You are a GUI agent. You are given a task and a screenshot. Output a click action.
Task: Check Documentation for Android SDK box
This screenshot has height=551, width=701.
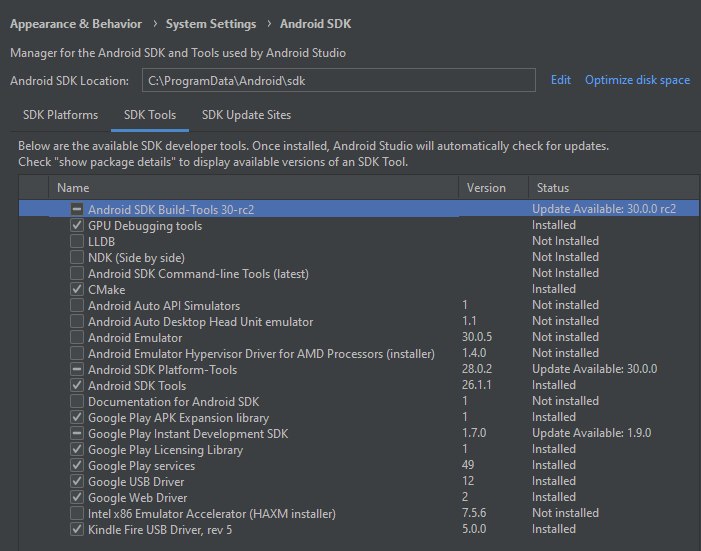click(x=77, y=402)
